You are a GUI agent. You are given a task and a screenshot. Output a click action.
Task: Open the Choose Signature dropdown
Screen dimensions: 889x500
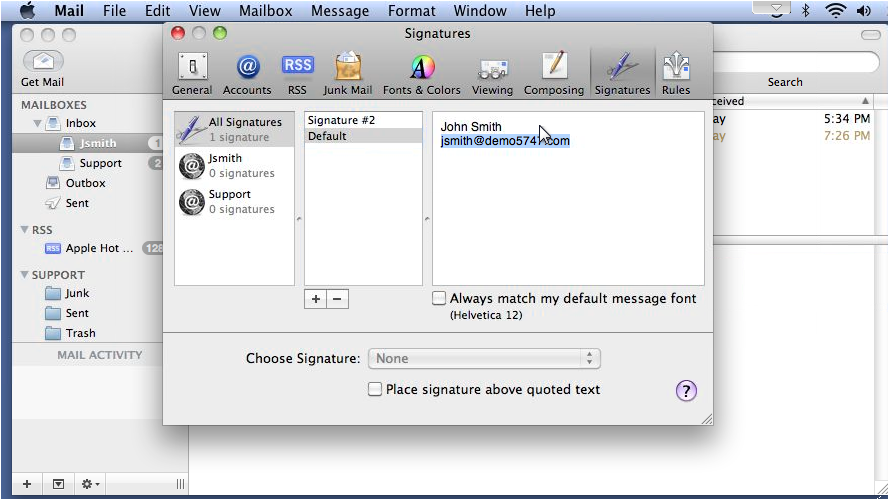[x=484, y=358]
